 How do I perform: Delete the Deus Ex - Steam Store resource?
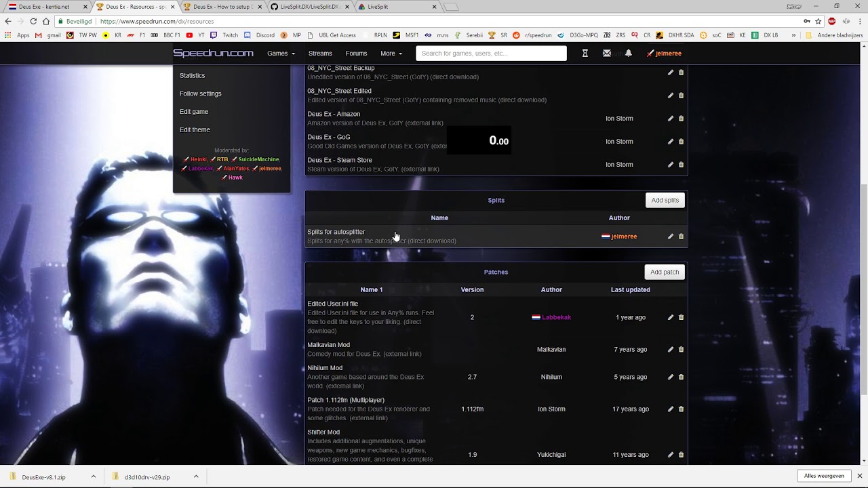click(x=682, y=165)
